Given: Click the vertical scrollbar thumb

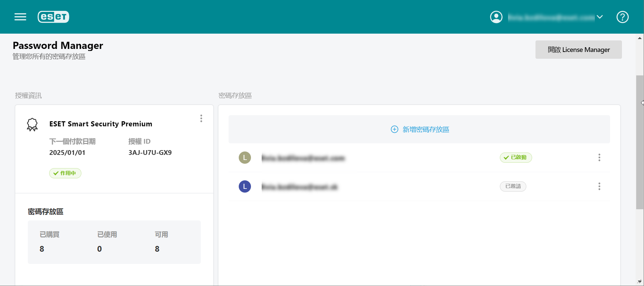Looking at the screenshot, I should click(640, 142).
